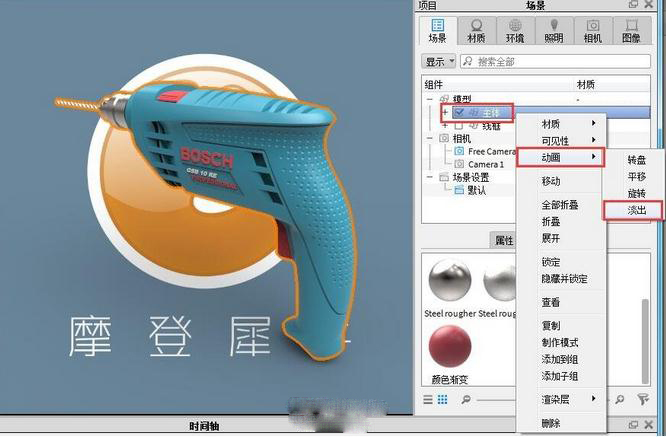Choose 锁定 in the context menu
Screen dimensions: 666x437
[x=561, y=262]
